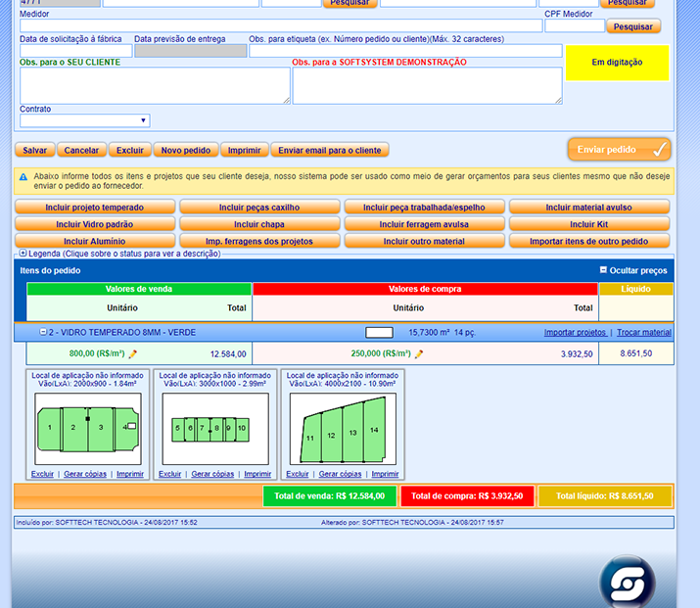Image resolution: width=700 pixels, height=608 pixels.
Task: Open the Importar projetos link
Action: tap(575, 333)
